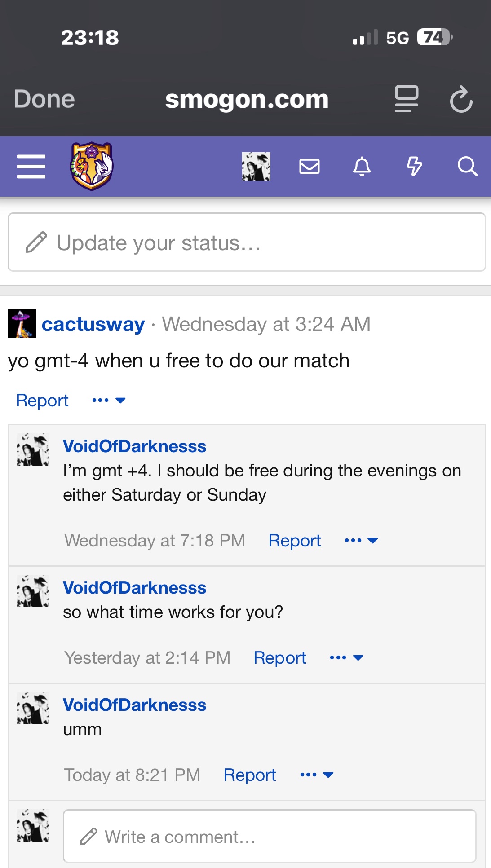
Task: Tap cactusway's avatar thumbnail
Action: (x=22, y=323)
